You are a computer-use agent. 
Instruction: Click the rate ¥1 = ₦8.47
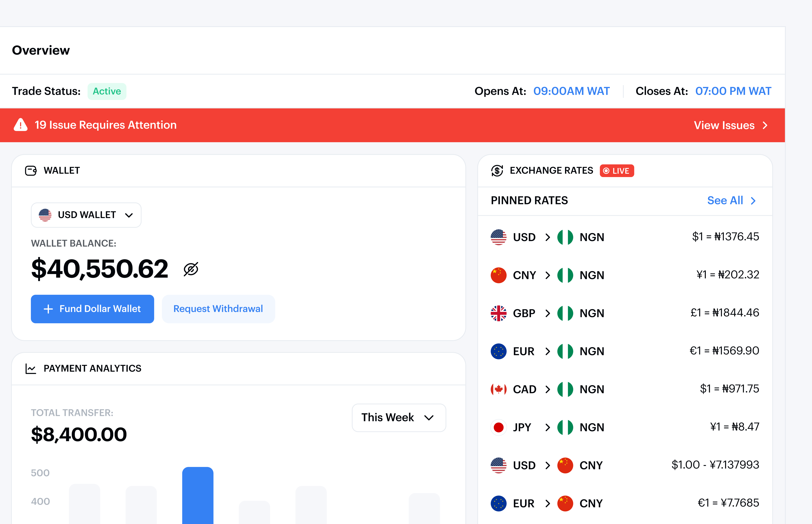pos(734,427)
